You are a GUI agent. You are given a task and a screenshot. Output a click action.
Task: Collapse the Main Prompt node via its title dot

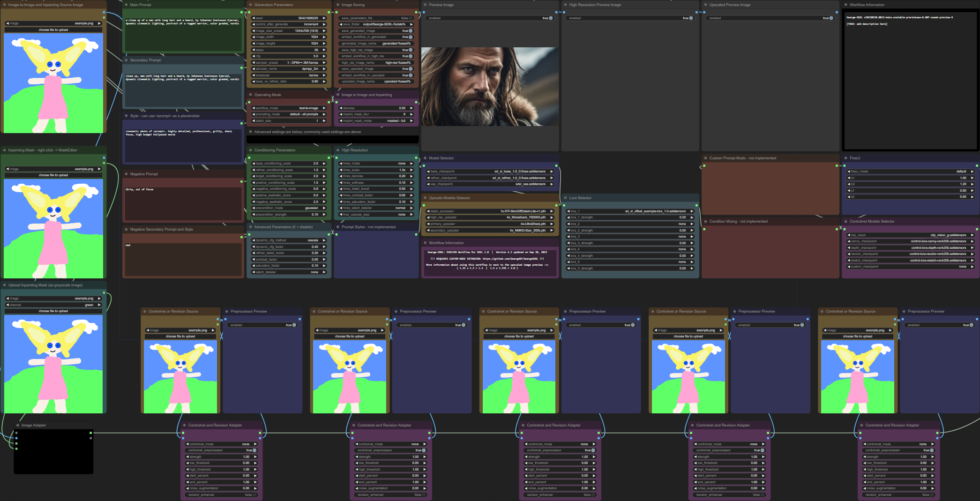click(x=127, y=5)
